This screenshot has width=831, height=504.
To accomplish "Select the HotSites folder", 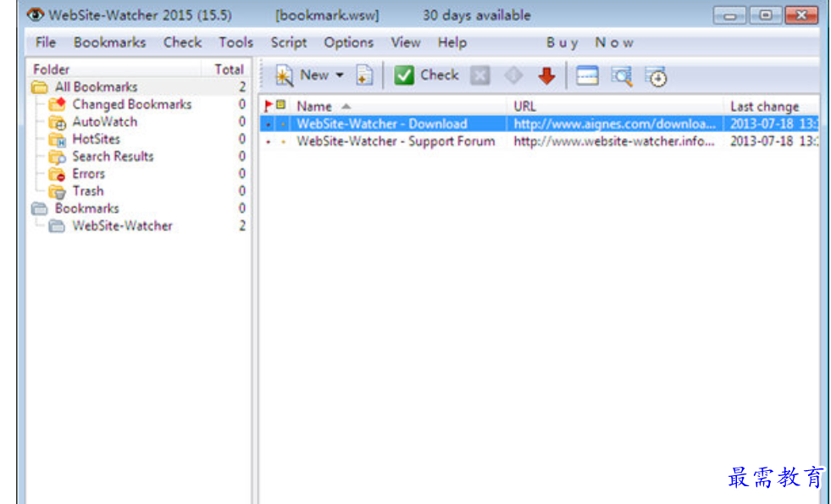I will 96,139.
